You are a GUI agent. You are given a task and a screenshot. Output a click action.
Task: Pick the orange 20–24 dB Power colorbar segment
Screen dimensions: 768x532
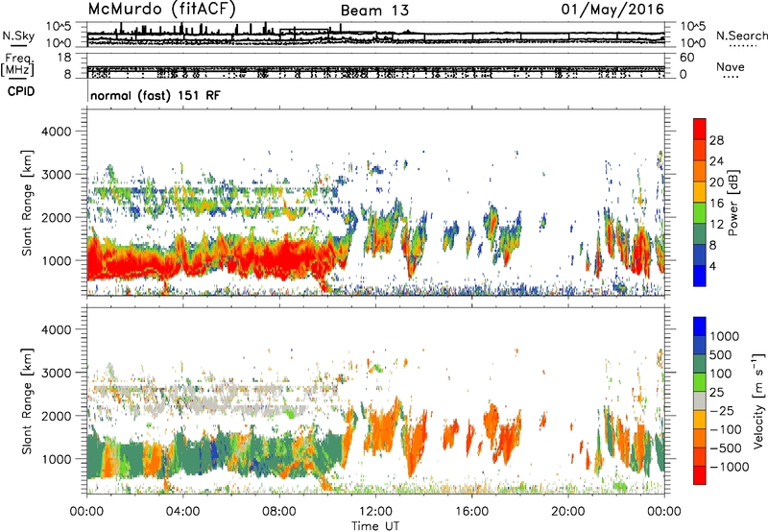click(x=700, y=171)
